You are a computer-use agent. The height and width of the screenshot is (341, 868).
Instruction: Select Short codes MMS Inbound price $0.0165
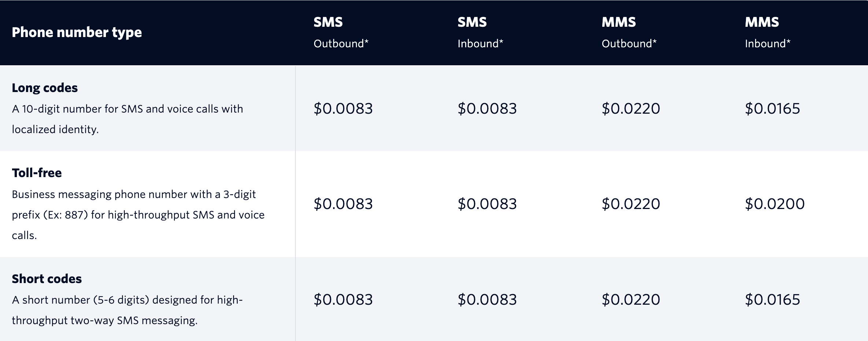point(772,300)
